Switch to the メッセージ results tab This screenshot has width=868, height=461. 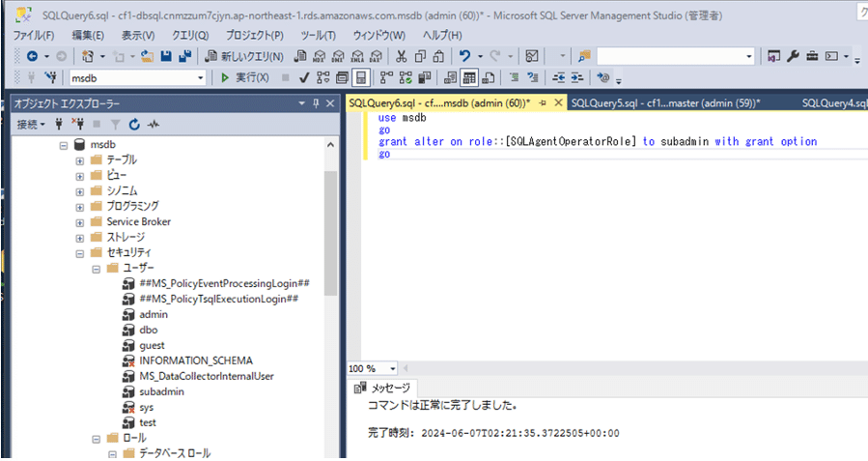(382, 388)
